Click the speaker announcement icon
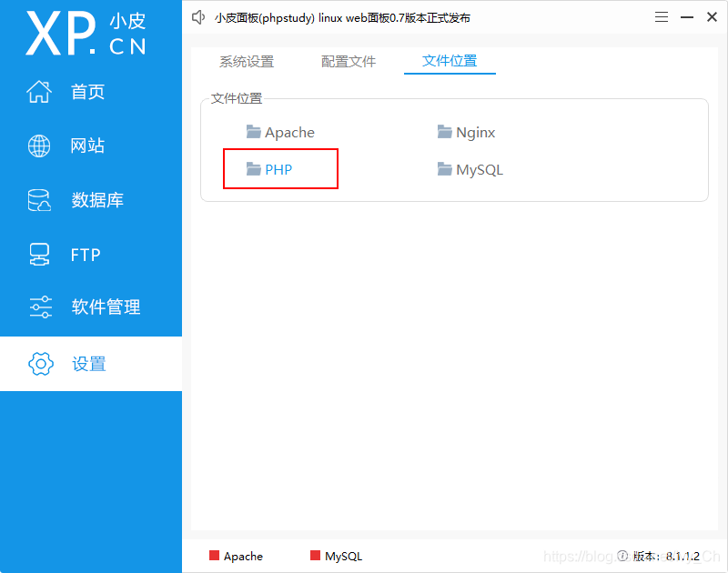The image size is (728, 573). coord(198,17)
